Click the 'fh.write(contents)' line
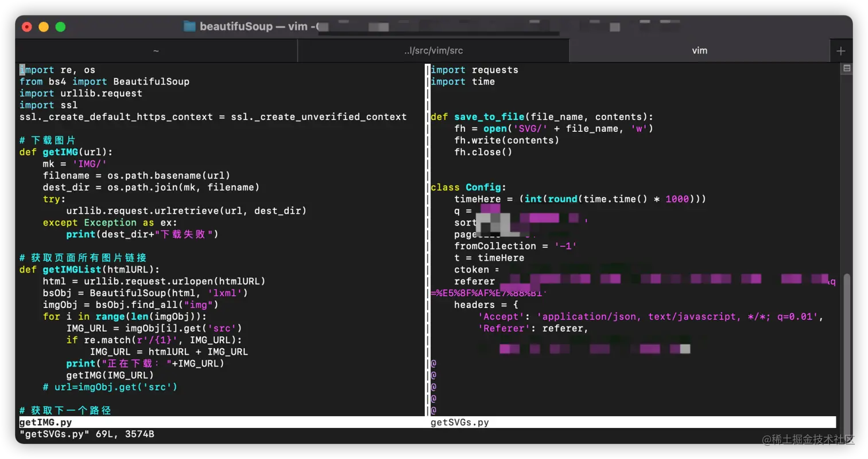 [506, 140]
